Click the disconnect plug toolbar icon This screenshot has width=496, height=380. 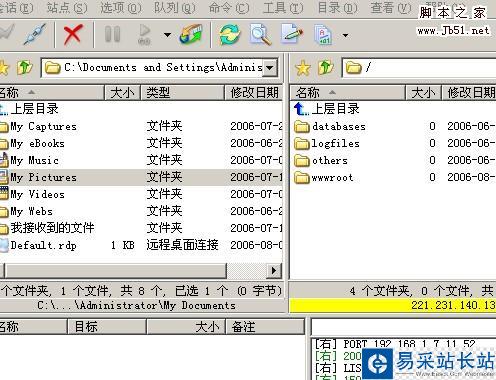tap(35, 34)
